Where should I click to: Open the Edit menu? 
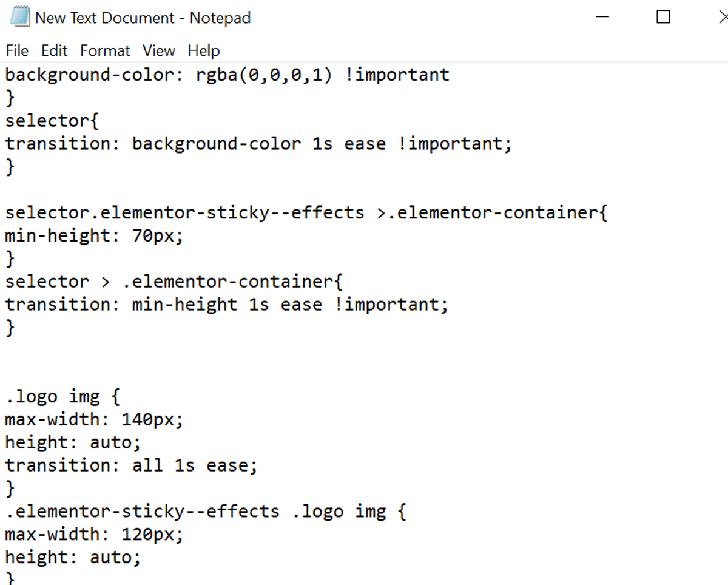click(54, 50)
